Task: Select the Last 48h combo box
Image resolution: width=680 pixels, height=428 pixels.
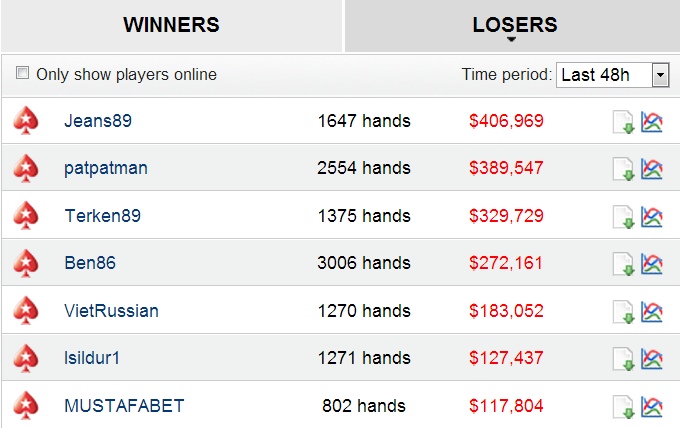Action: pyautogui.click(x=613, y=75)
